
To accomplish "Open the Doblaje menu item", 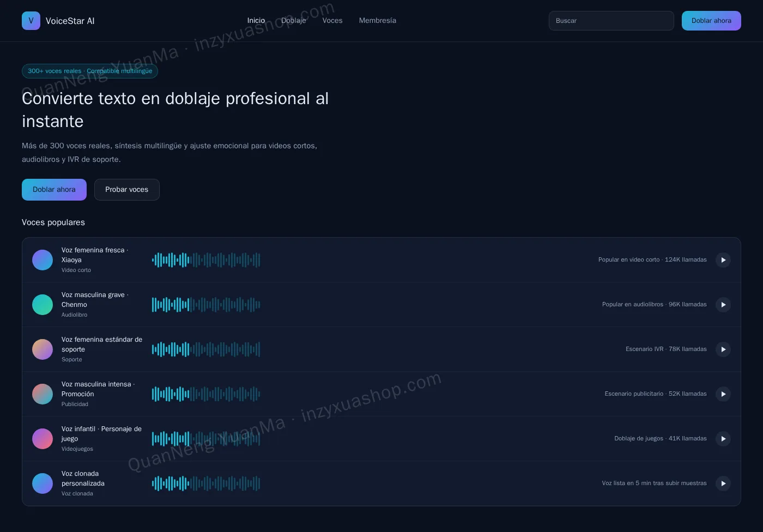I will 294,21.
